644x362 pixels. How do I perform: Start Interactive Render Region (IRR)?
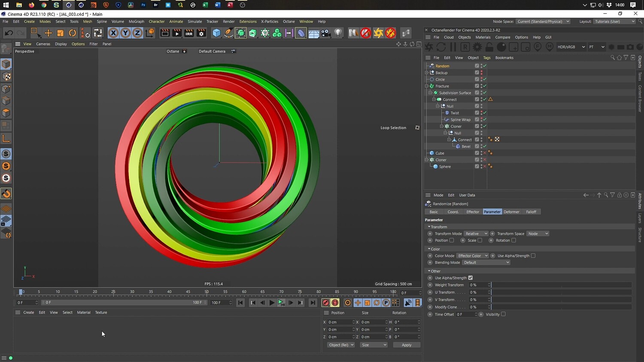(x=189, y=33)
